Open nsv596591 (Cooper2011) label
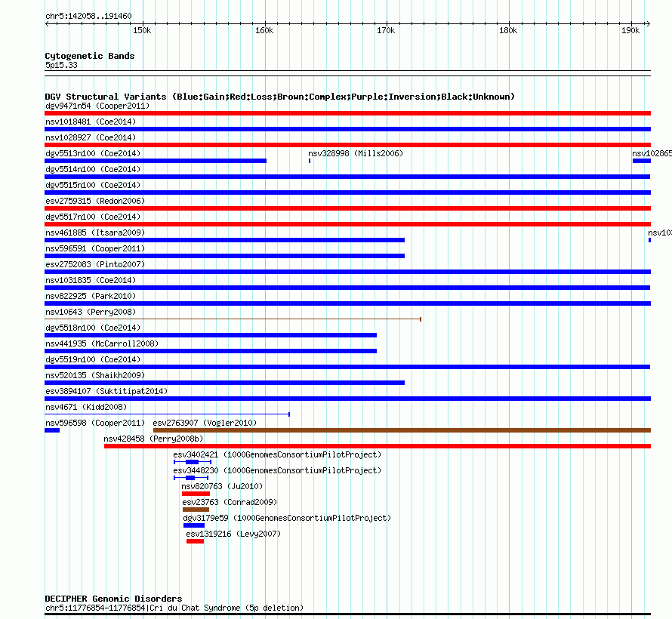 click(95, 248)
